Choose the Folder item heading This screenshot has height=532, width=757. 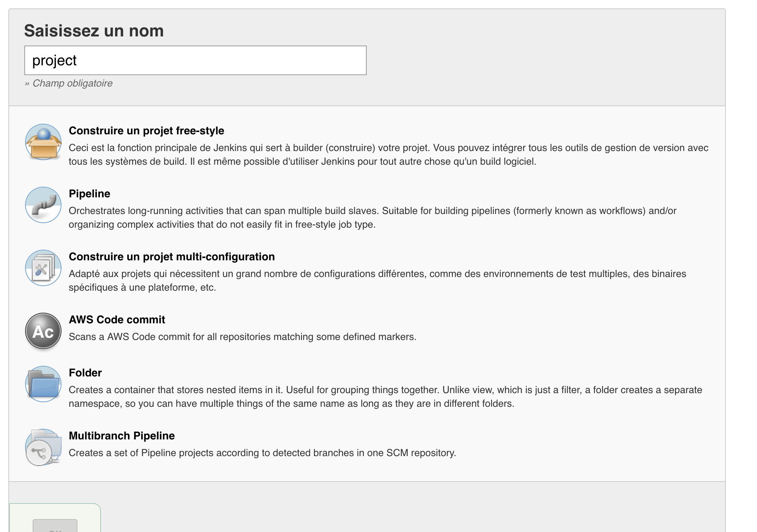pyautogui.click(x=85, y=373)
